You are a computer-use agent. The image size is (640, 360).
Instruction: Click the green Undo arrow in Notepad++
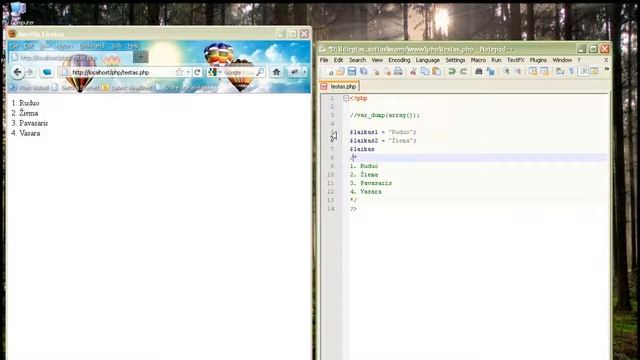tap(451, 72)
